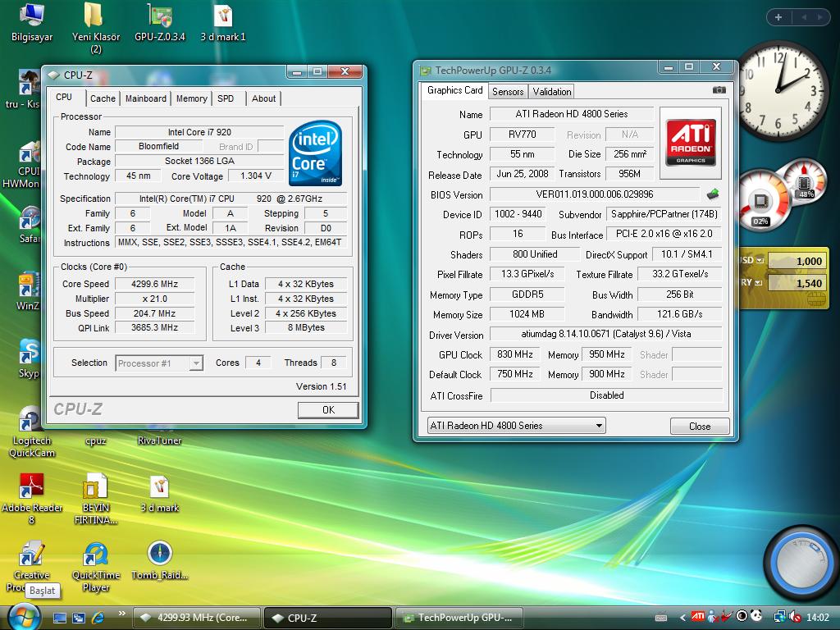Viewport: 840px width, 630px height.
Task: Open the Yeni Klasör (2) folder
Action: [x=95, y=28]
